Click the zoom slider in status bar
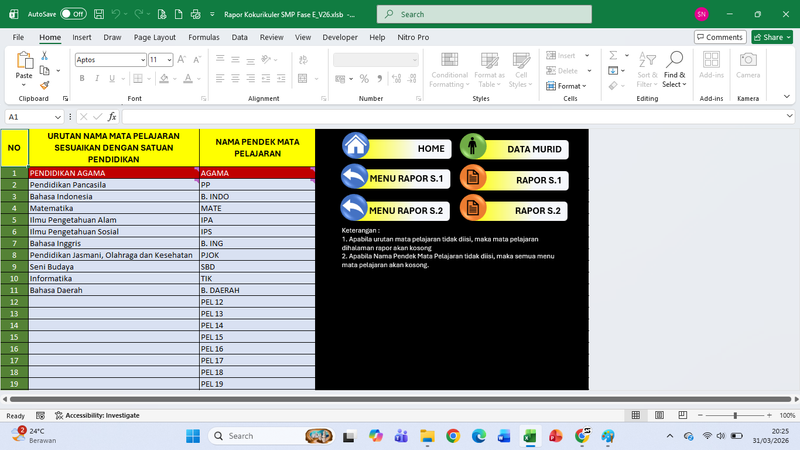The height and width of the screenshot is (450, 800). coord(735,415)
